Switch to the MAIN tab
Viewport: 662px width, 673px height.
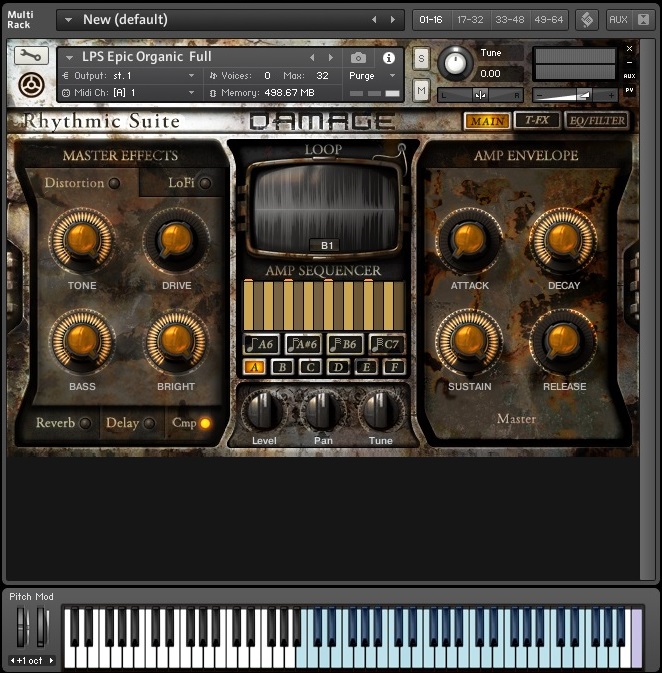(486, 121)
